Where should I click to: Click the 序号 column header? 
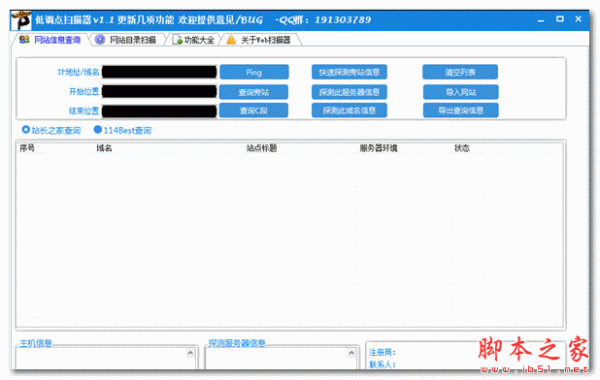click(27, 148)
